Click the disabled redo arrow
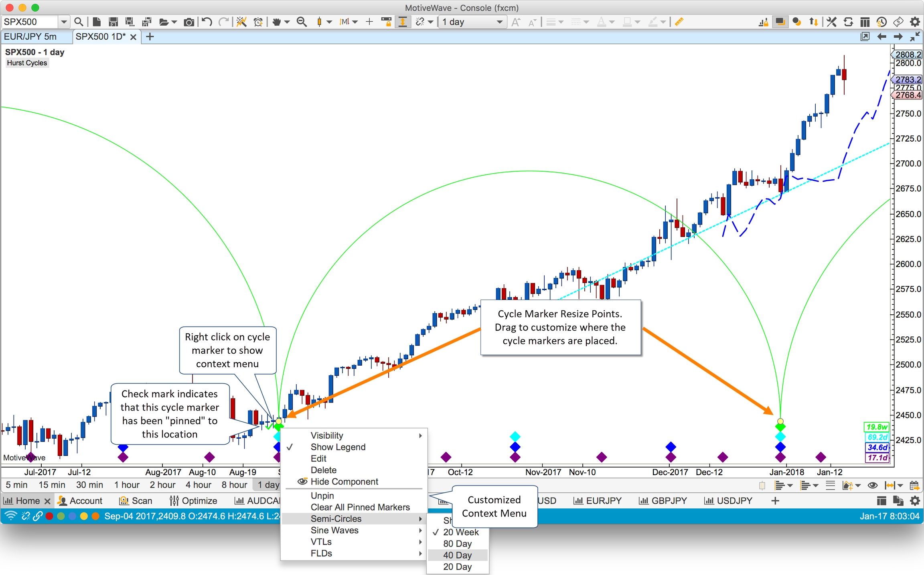This screenshot has width=924, height=575. pyautogui.click(x=224, y=22)
